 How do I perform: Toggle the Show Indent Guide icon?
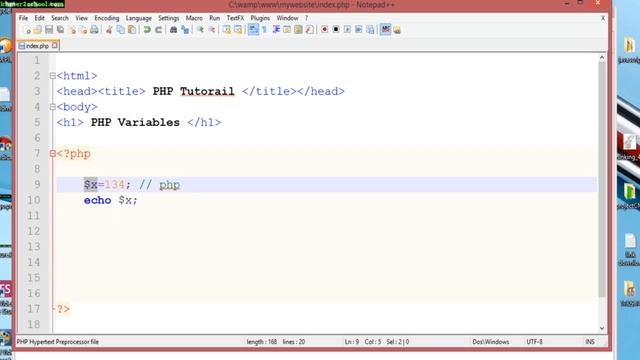pos(276,30)
